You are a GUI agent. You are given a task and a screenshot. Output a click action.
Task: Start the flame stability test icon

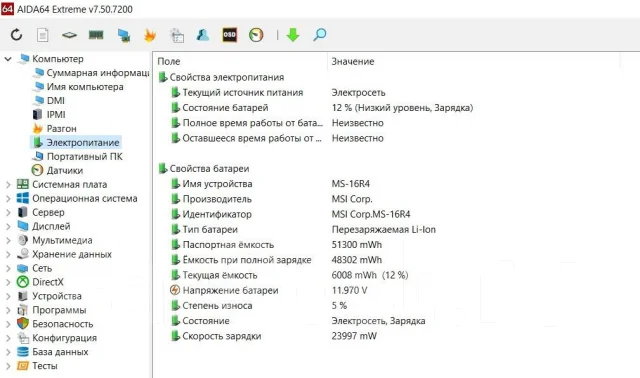pos(150,35)
